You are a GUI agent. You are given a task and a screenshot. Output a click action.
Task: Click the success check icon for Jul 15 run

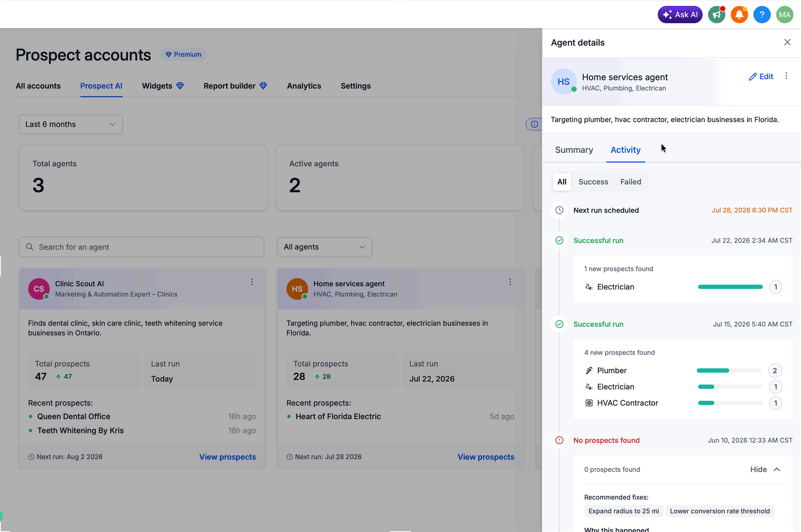click(x=559, y=324)
